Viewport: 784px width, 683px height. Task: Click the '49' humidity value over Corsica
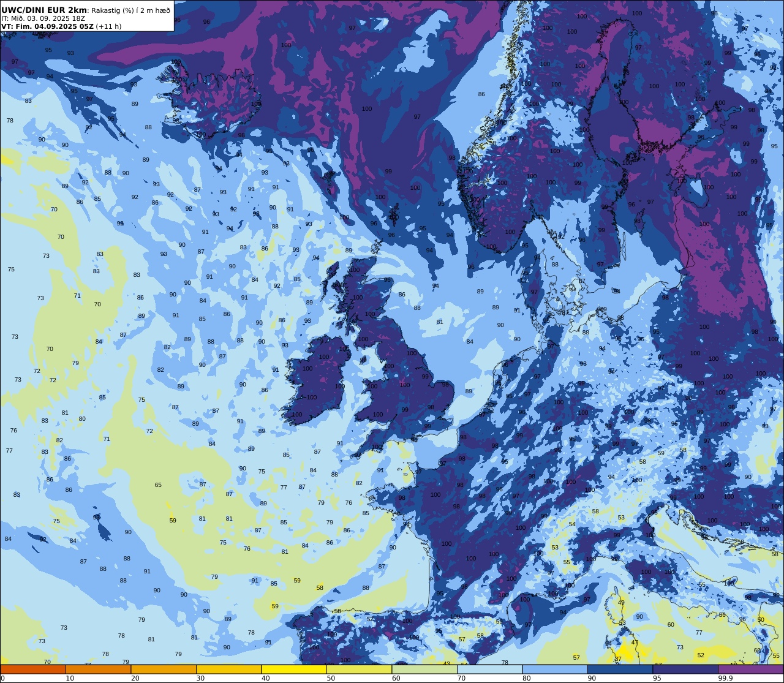[x=621, y=603]
